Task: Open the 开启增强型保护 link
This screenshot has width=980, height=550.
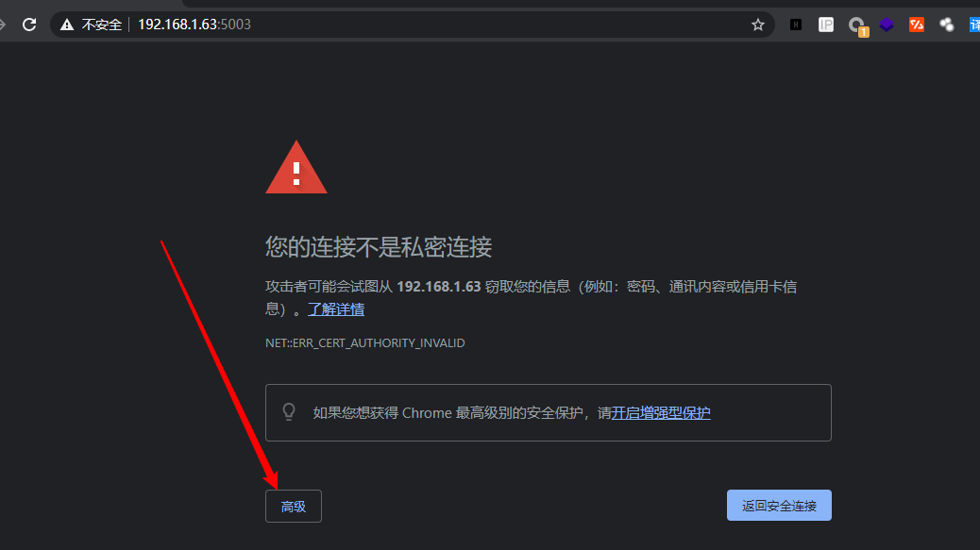Action: click(661, 412)
